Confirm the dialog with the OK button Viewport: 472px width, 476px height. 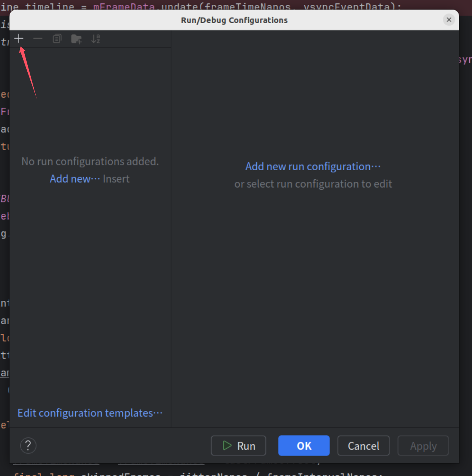pos(304,446)
